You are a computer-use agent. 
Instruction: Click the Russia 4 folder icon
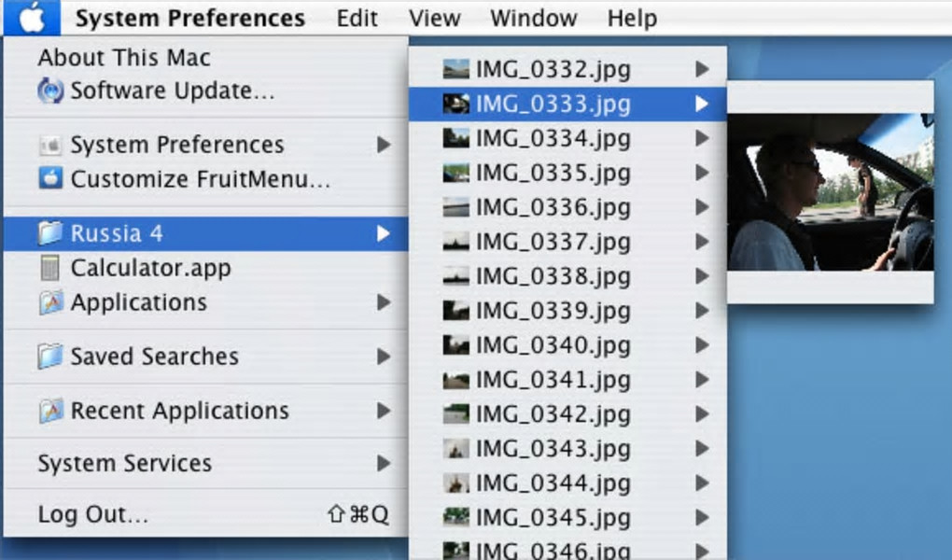49,232
